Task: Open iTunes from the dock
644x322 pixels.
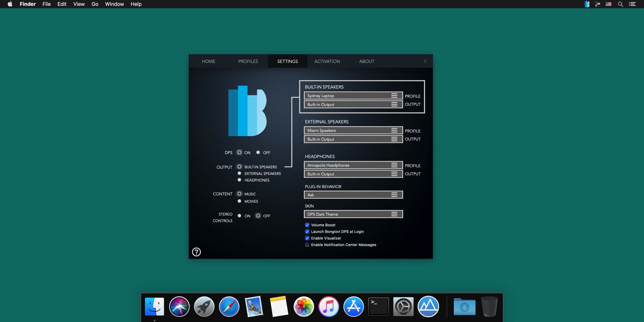Action: pos(329,306)
